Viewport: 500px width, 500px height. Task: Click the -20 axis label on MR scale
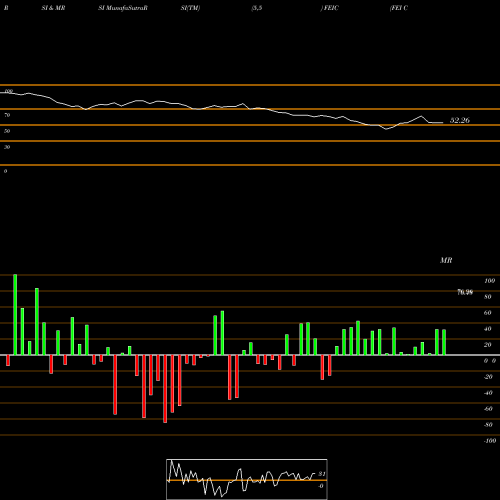tap(488, 377)
